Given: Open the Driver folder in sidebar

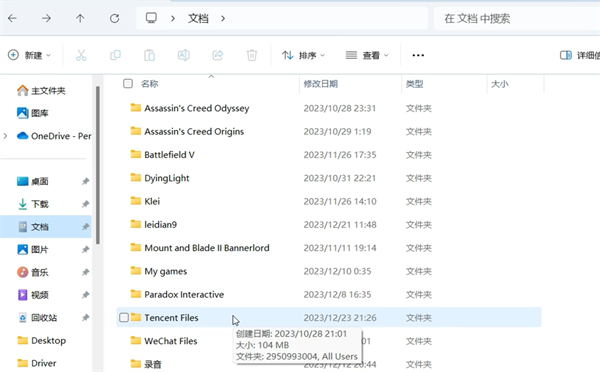Looking at the screenshot, I should 37,363.
